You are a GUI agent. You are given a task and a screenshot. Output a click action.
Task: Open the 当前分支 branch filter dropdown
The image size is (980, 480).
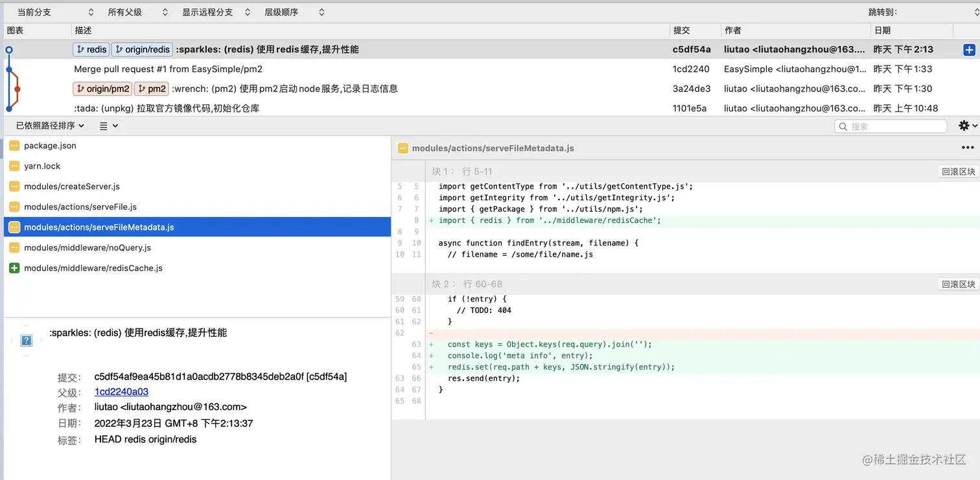pos(55,12)
